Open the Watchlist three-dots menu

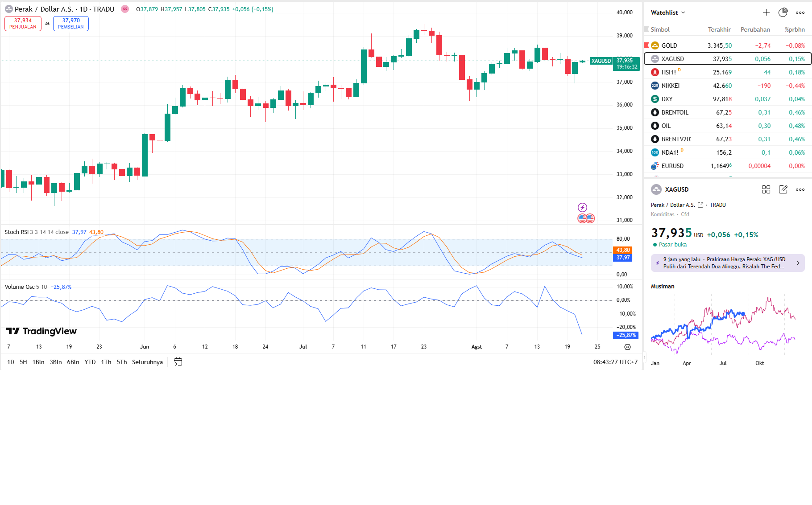click(800, 12)
